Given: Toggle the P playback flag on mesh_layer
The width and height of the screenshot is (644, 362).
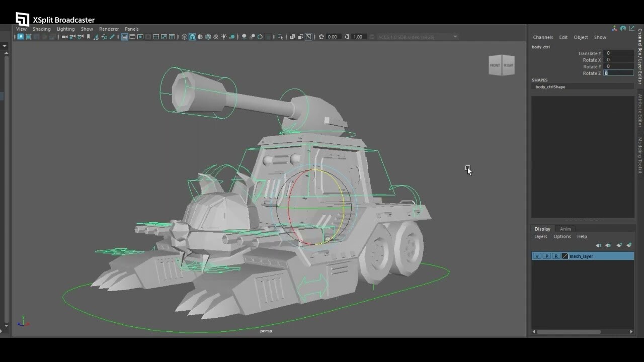Looking at the screenshot, I should point(546,256).
